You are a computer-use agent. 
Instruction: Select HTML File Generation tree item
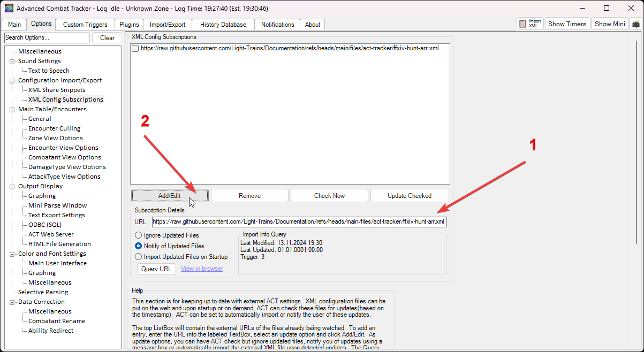pyautogui.click(x=59, y=244)
